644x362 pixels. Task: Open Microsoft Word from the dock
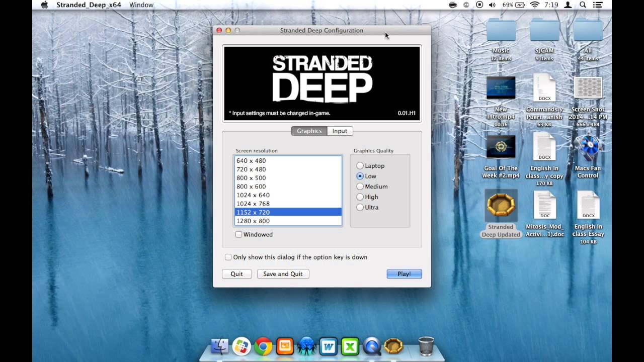329,346
